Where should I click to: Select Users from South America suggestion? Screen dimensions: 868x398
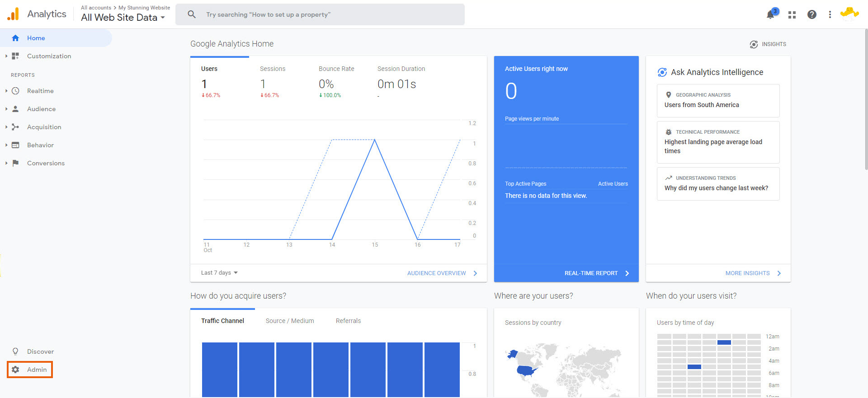pyautogui.click(x=718, y=101)
